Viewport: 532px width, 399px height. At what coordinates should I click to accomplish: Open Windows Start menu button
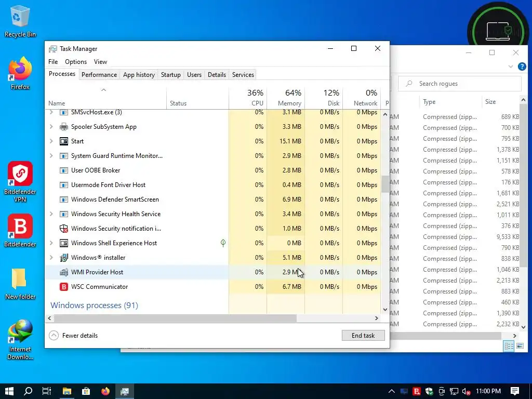coord(9,391)
